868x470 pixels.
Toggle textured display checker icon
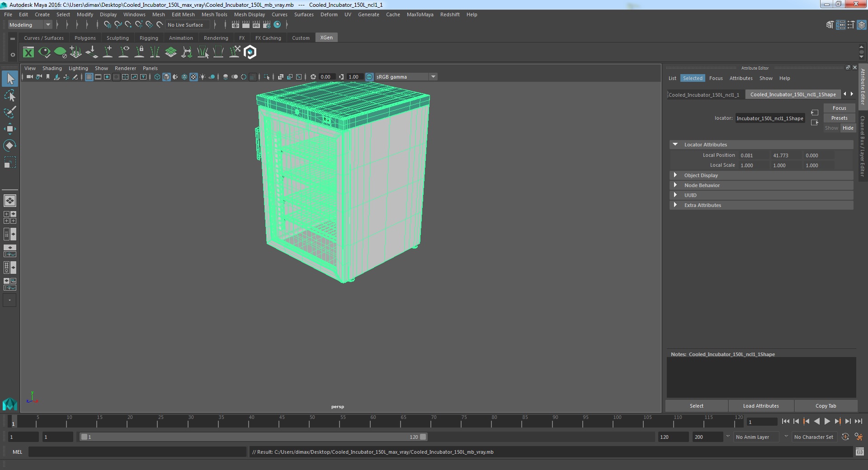[x=193, y=77]
